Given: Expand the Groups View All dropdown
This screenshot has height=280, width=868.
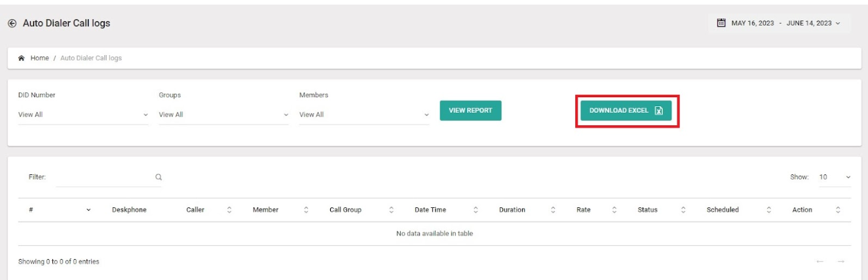Looking at the screenshot, I should coord(224,115).
